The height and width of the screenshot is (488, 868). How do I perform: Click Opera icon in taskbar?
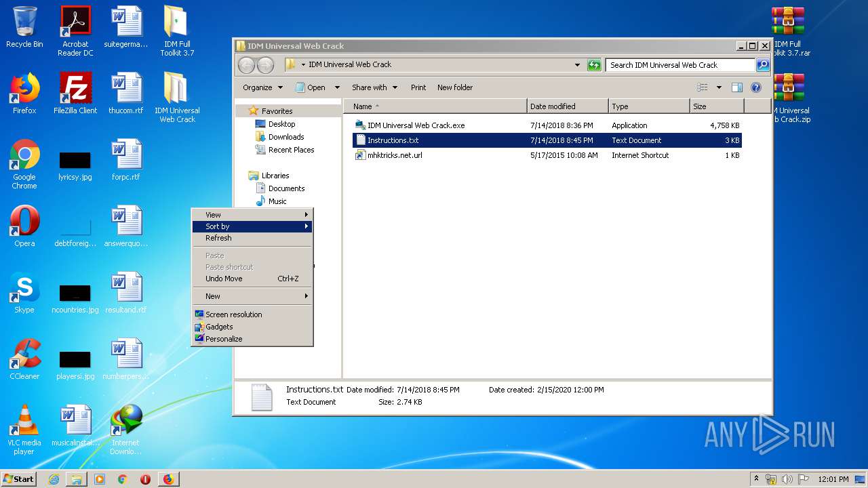[145, 479]
